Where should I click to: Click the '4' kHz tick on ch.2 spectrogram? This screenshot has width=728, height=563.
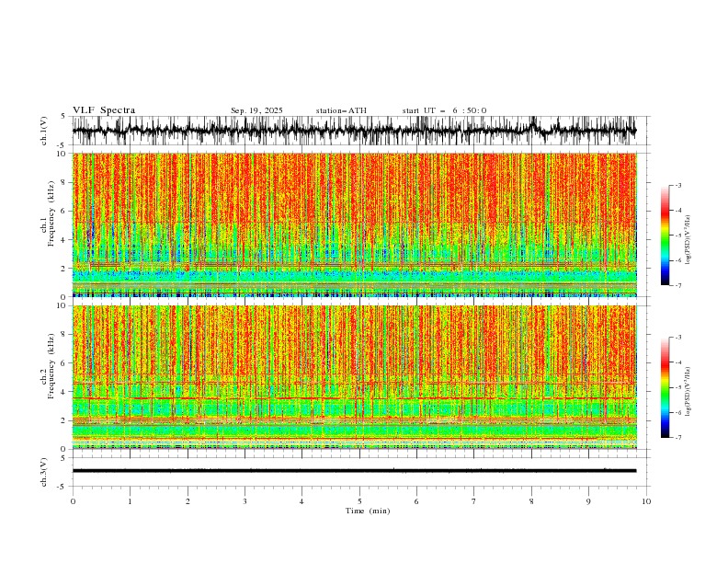click(65, 392)
